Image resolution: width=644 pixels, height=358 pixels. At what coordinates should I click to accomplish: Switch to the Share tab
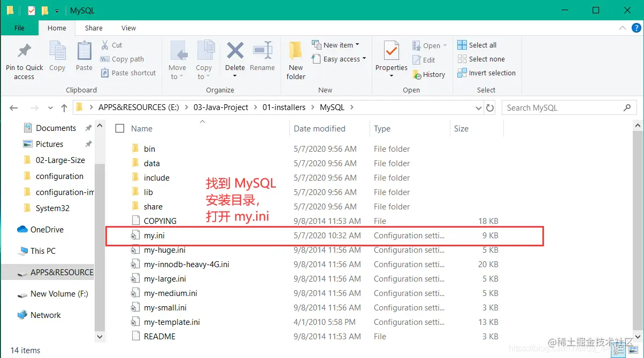tap(94, 28)
